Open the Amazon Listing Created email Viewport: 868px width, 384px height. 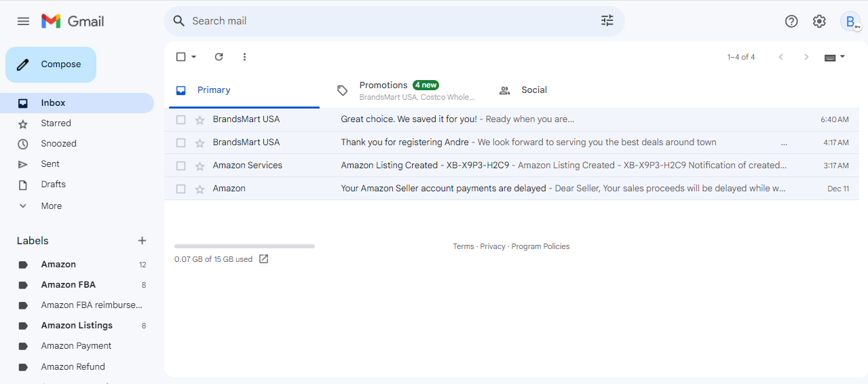[512, 166]
